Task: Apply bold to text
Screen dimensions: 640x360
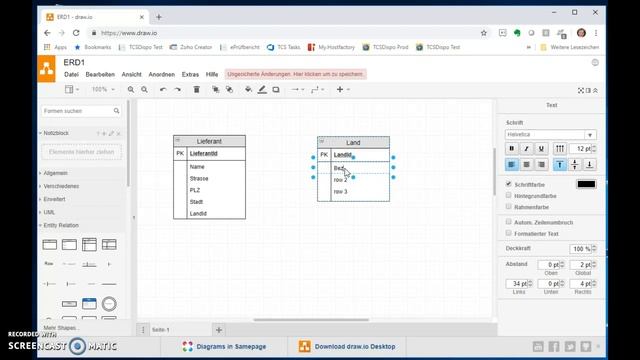Action: click(x=512, y=149)
